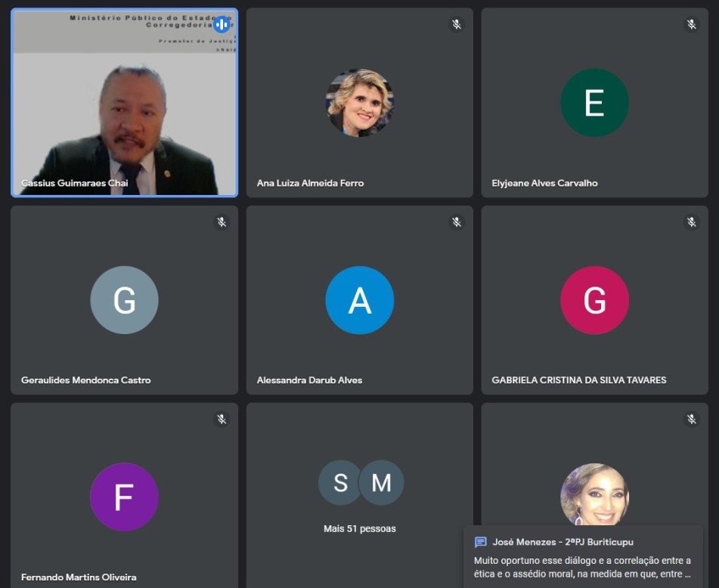719x588 pixels.
Task: Click the 'Mais 51 pessoas' label
Action: pos(360,528)
